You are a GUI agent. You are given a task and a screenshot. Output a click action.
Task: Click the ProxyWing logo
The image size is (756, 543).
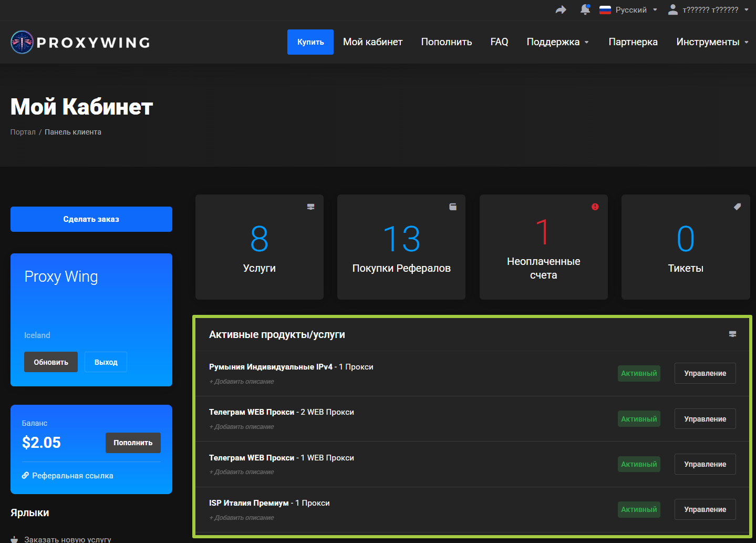point(80,42)
